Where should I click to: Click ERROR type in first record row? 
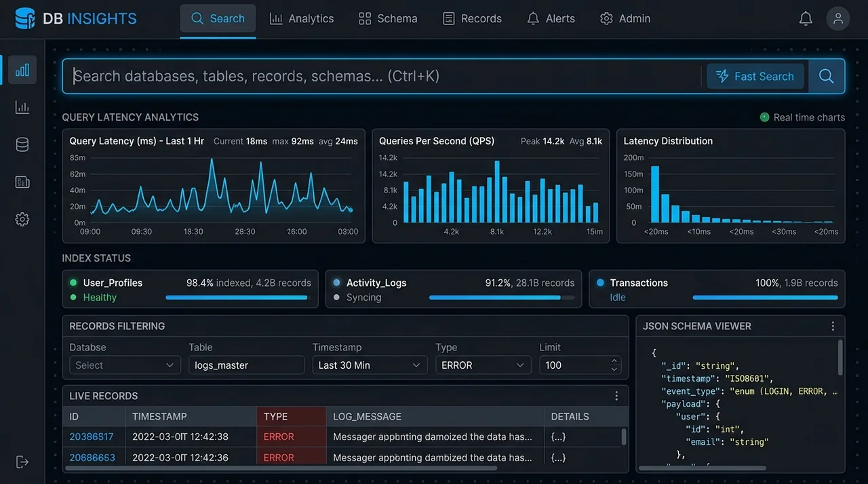pos(279,437)
